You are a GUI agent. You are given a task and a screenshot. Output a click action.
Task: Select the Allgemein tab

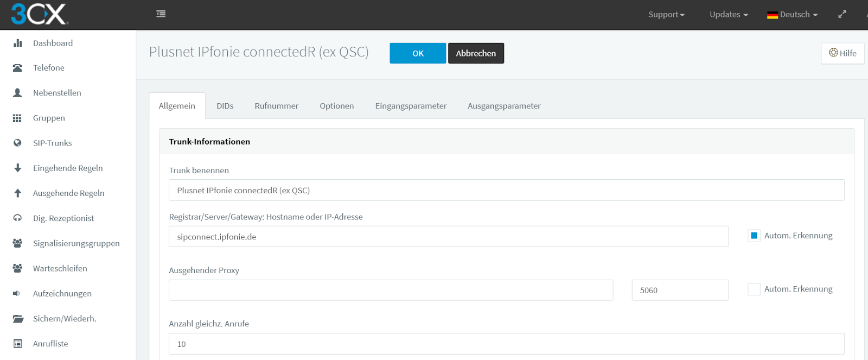point(177,106)
